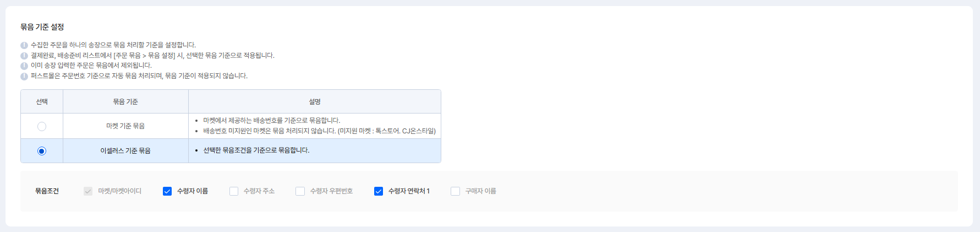Select the 이셀러스 기준 묶음 radio button
This screenshot has height=232, width=980.
42,151
